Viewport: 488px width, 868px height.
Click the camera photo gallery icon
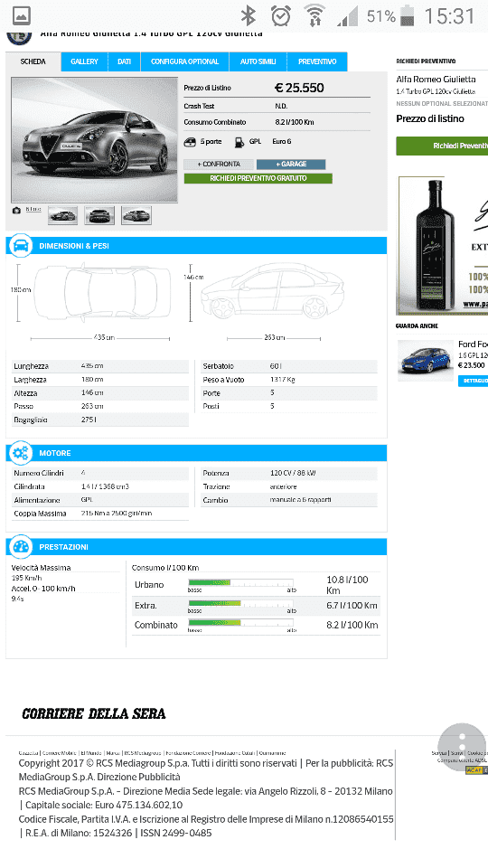[16, 211]
